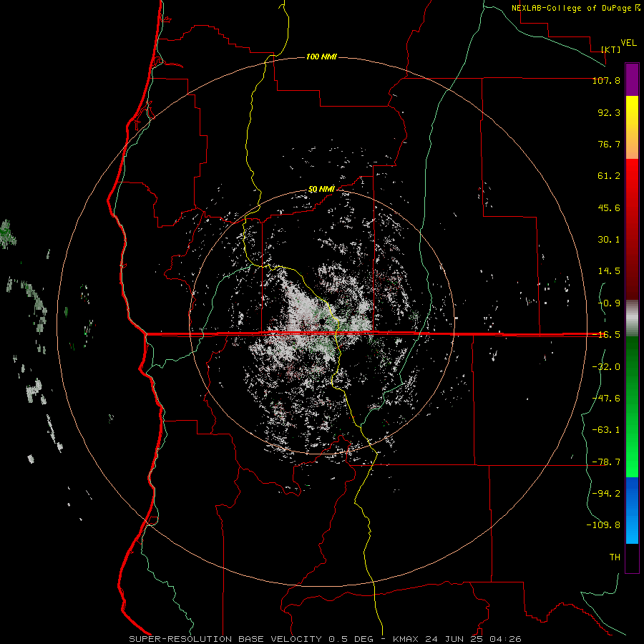Click the 107.8 velocity scale value
The width and height of the screenshot is (644, 644).
[606, 80]
